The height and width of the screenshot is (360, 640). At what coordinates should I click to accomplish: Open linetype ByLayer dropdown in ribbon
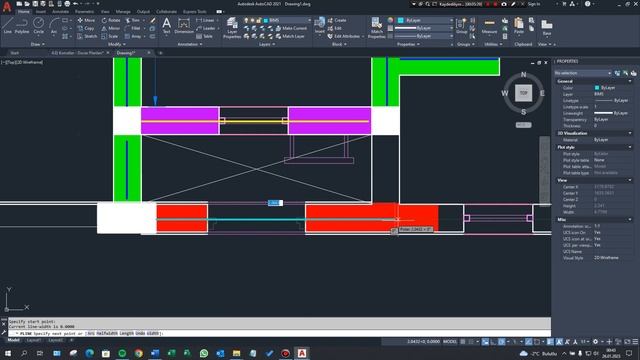424,36
